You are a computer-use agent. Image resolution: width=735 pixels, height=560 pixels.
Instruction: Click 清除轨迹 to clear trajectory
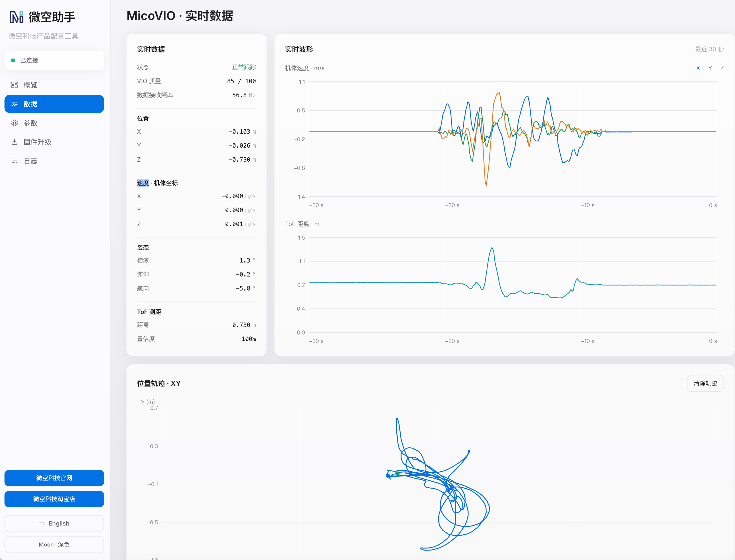tap(705, 383)
